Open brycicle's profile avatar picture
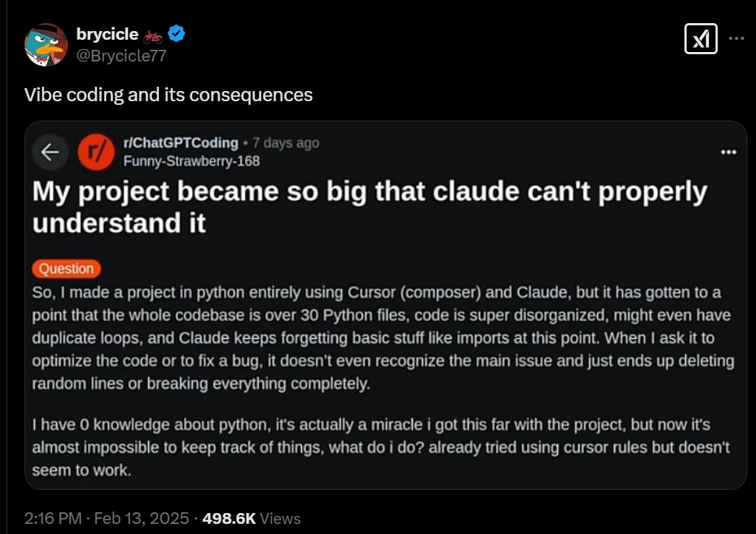Screen dimensions: 756x534 (x=46, y=44)
